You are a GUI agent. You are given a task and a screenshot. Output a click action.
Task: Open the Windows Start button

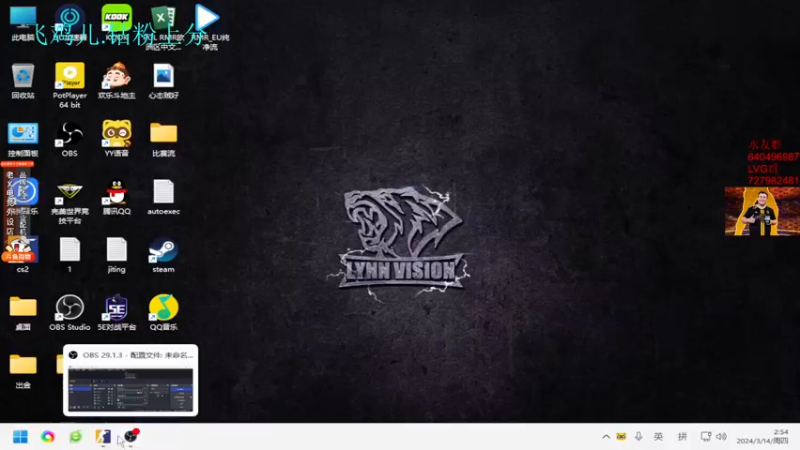pos(20,437)
